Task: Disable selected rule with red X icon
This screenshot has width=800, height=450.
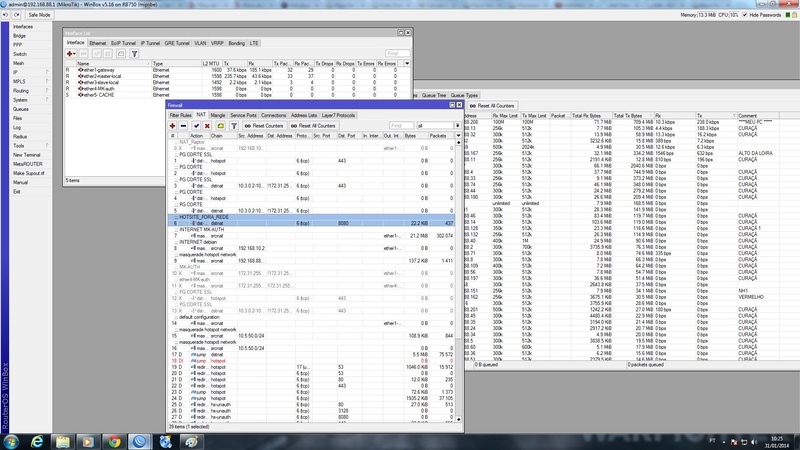Action: (x=205, y=126)
